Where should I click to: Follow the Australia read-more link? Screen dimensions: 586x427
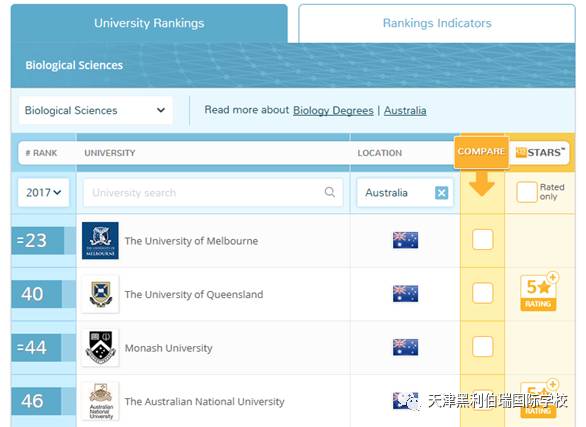[x=405, y=111]
